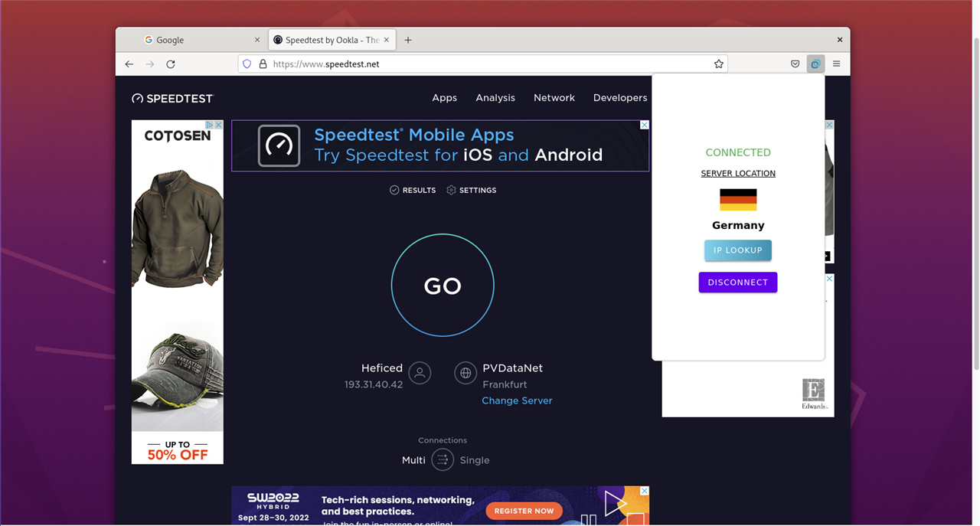Close the Google tab
Image resolution: width=980 pixels, height=526 pixels.
257,40
